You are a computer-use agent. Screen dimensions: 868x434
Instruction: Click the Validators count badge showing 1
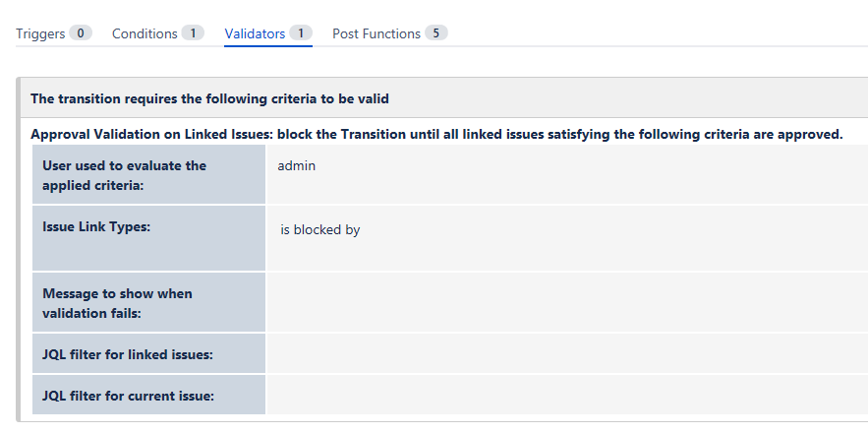(301, 33)
